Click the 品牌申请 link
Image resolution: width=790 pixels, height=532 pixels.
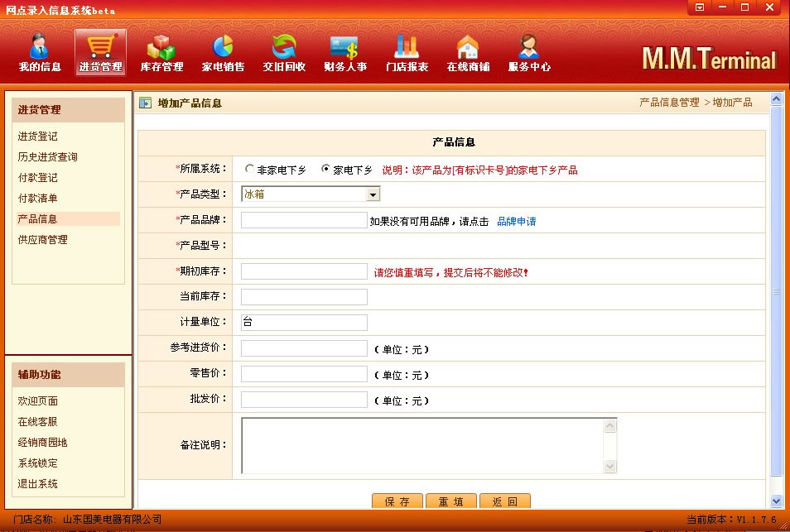tap(517, 222)
